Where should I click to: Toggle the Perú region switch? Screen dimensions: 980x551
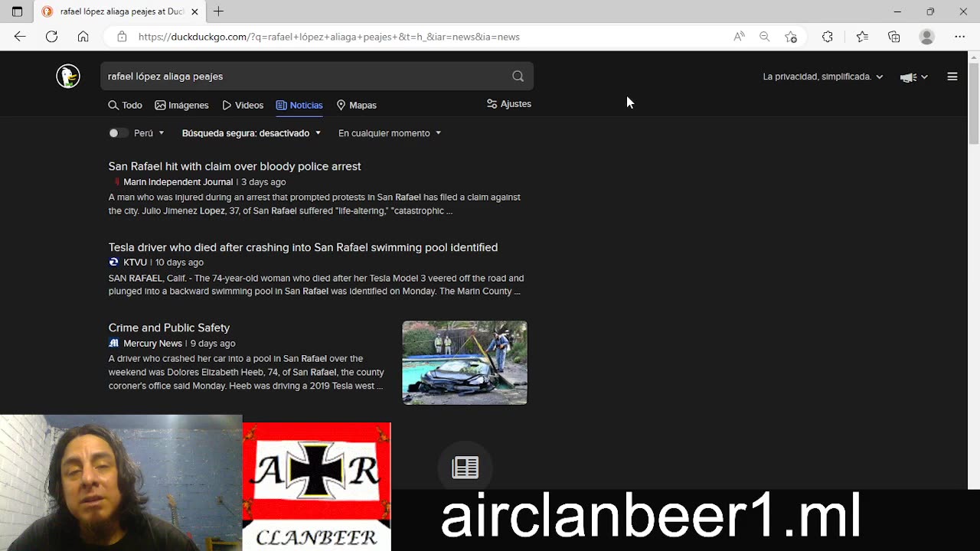118,133
